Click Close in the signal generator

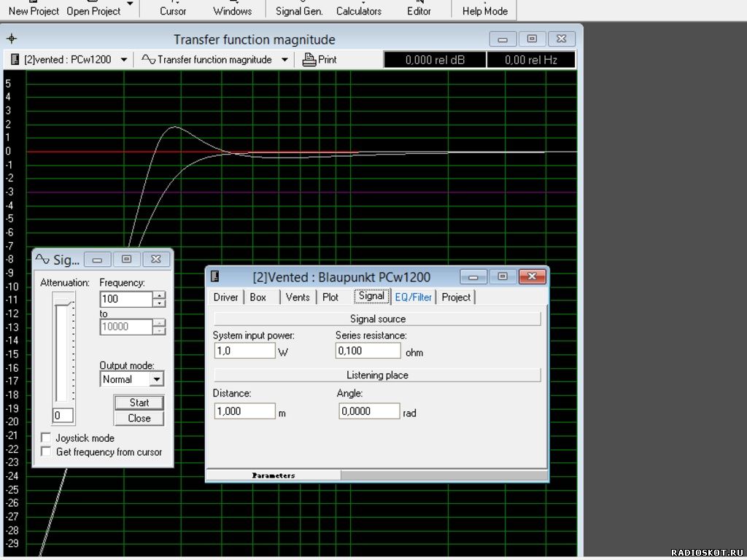pos(139,418)
